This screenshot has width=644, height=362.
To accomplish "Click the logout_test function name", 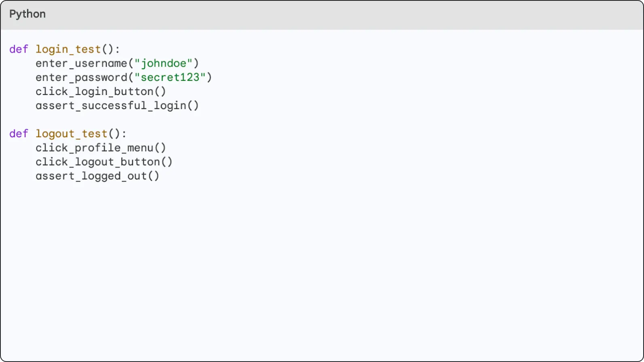I will pos(71,134).
